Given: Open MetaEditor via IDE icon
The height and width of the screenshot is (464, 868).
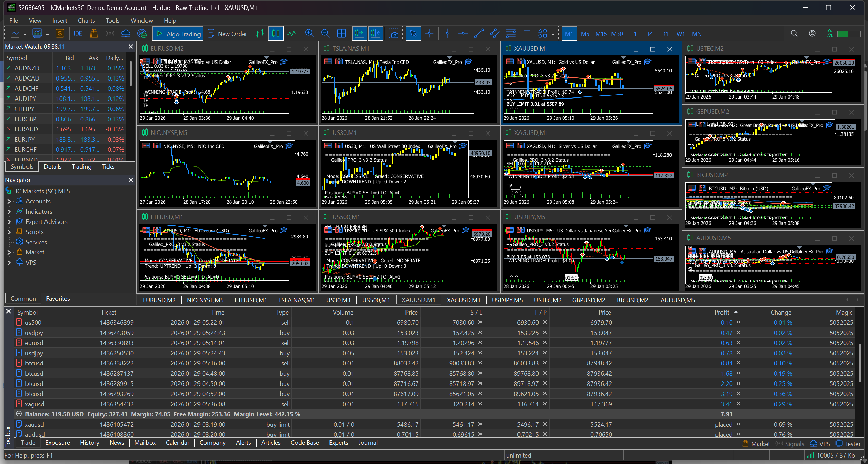Looking at the screenshot, I should coord(78,33).
